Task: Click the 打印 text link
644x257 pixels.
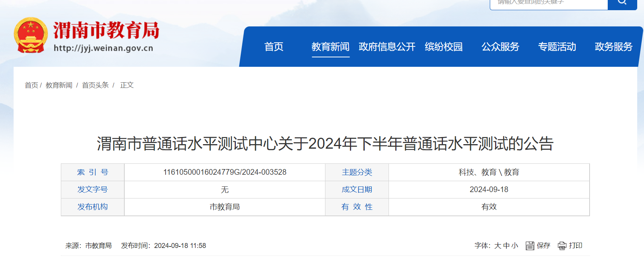Action: [576, 246]
